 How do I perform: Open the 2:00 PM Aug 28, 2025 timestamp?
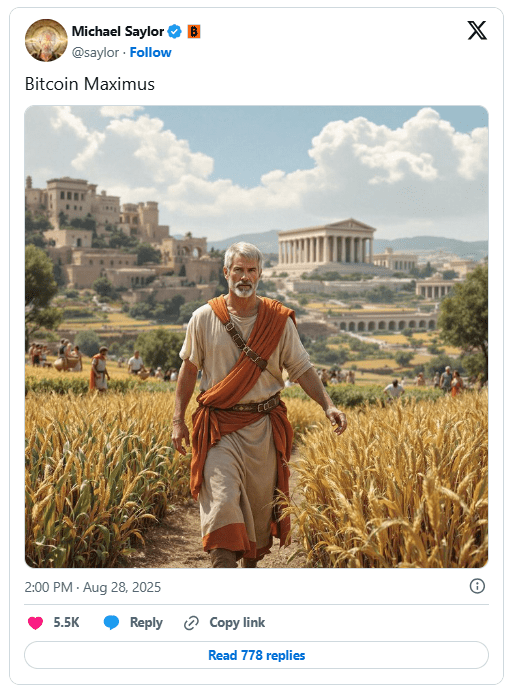[x=93, y=587]
